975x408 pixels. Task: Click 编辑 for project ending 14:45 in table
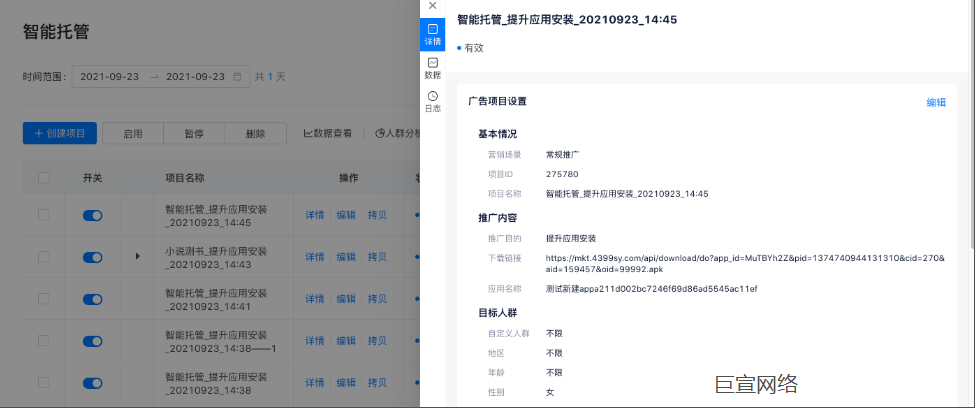346,215
